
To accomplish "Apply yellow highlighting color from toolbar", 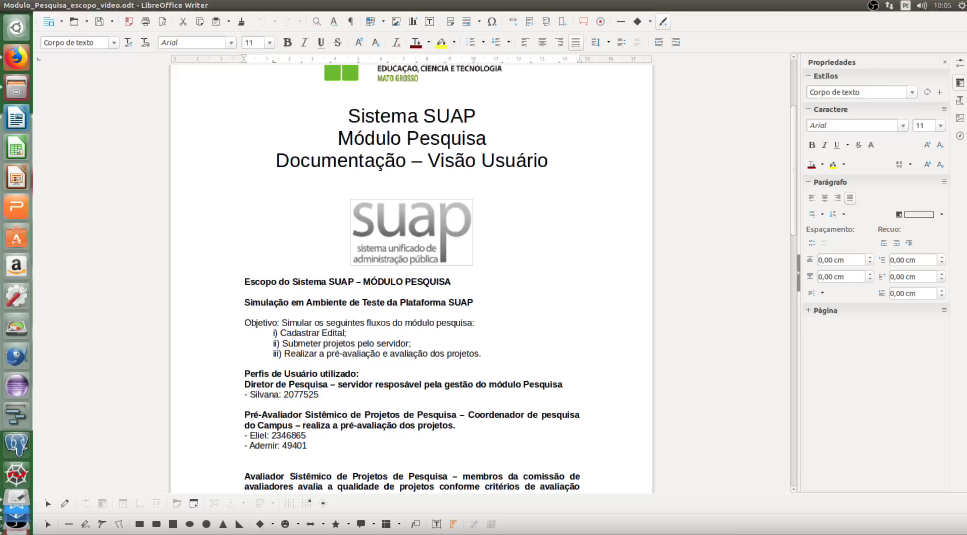I will click(x=441, y=43).
